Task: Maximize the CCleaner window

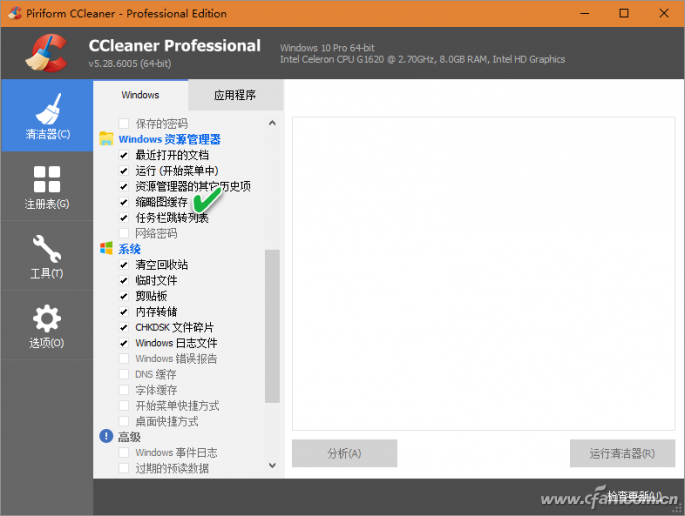Action: [624, 13]
